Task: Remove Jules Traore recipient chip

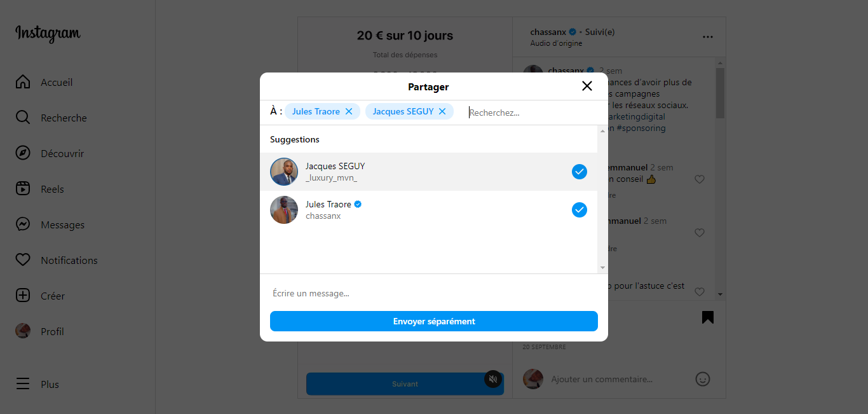Action: [x=349, y=111]
